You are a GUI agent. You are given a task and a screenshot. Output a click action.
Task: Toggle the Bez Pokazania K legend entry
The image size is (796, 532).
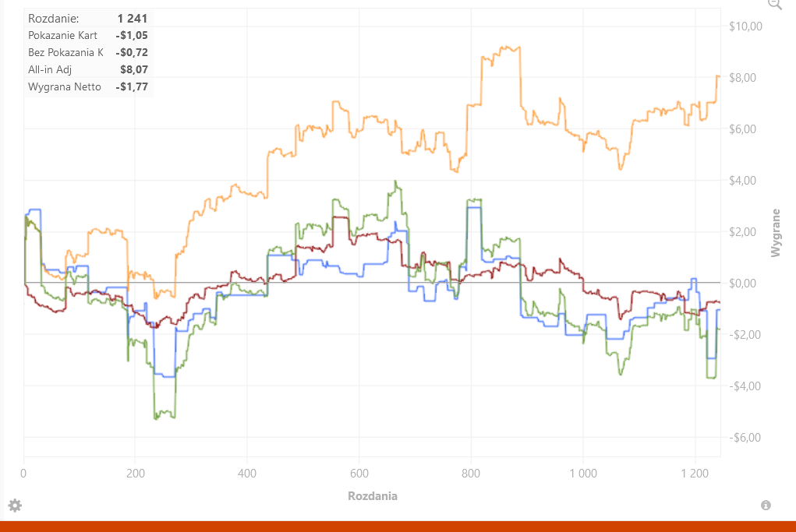pos(65,52)
